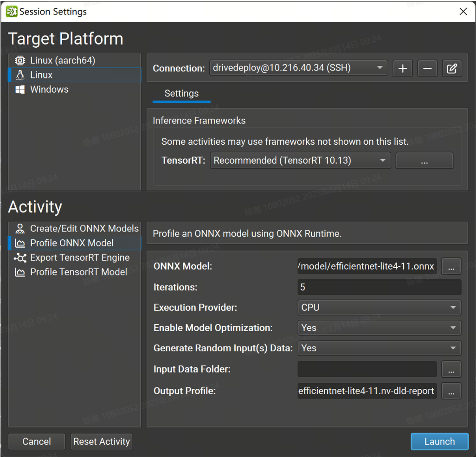This screenshot has height=457, width=476.
Task: Click the 'Generate Random Input(s) Data:' label
Action: click(223, 348)
